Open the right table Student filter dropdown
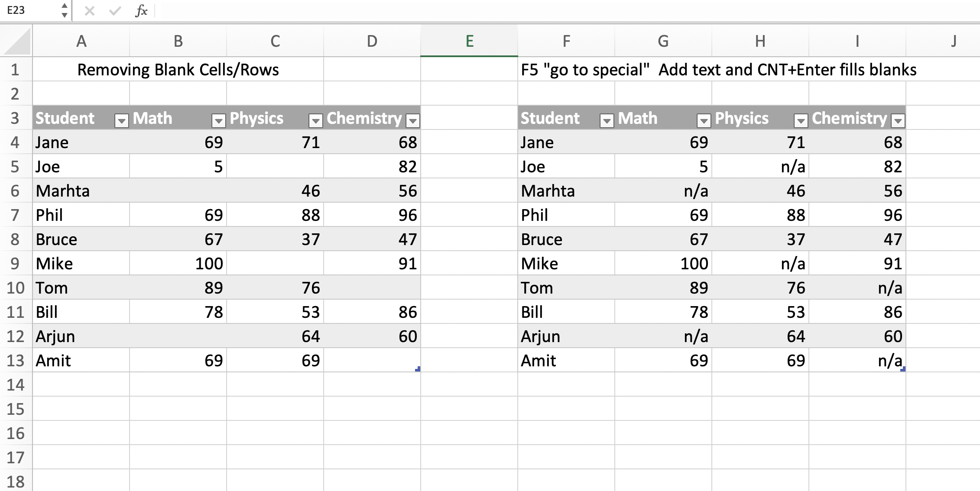The image size is (980, 491). pos(607,120)
